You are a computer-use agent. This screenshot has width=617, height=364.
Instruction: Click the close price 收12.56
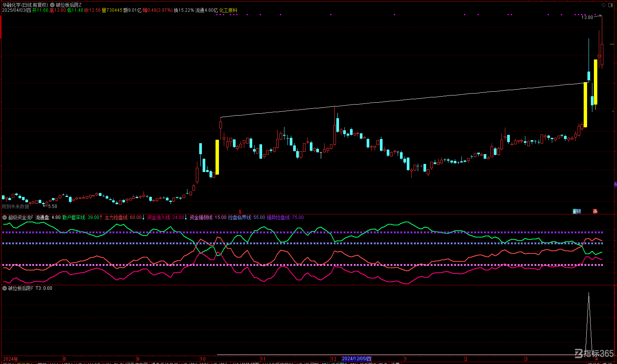coord(92,10)
